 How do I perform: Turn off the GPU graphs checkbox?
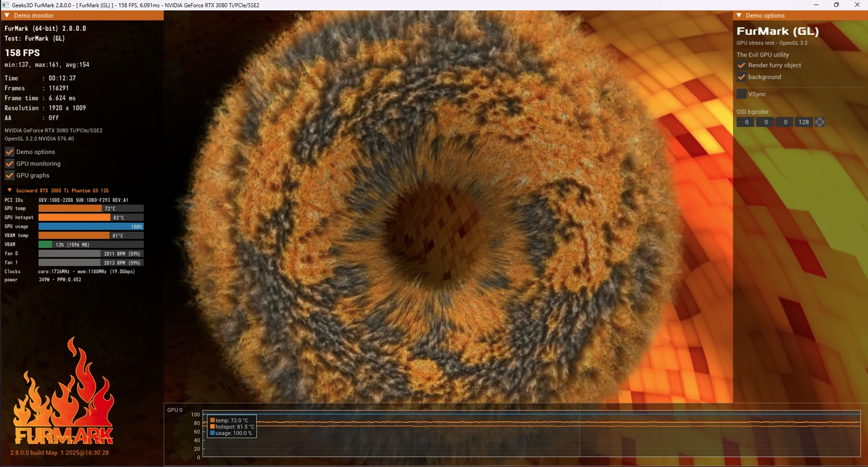(9, 175)
